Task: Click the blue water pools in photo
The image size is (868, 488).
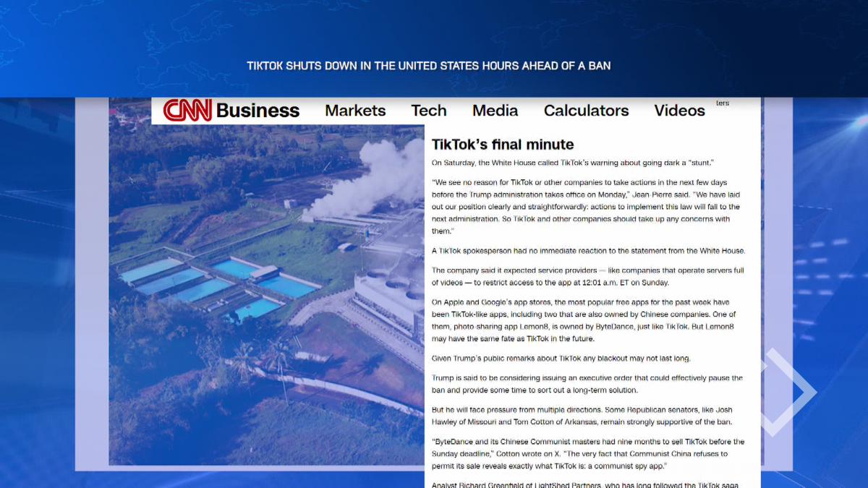Action: [217, 282]
